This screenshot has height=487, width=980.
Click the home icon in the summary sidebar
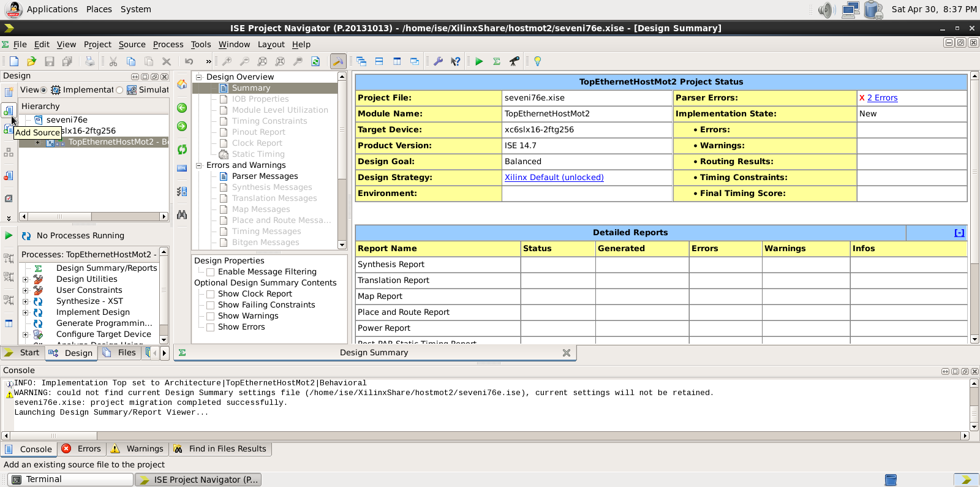pos(182,85)
